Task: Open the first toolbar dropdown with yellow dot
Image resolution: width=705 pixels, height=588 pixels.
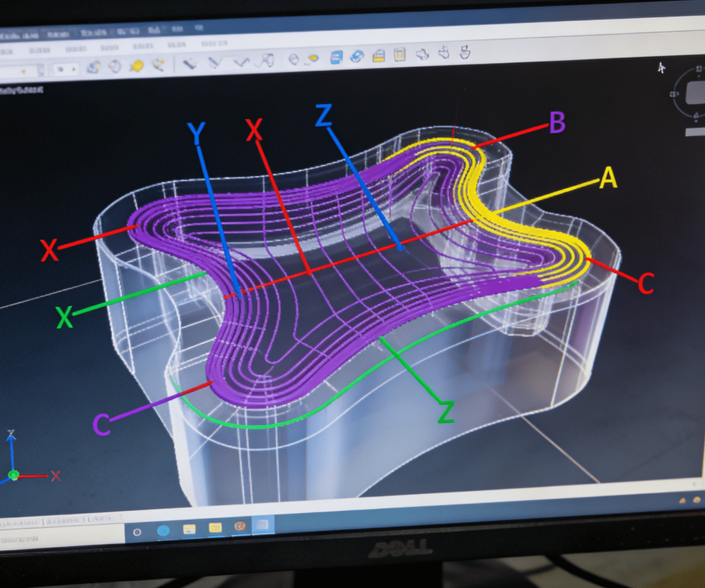Action: (x=23, y=71)
